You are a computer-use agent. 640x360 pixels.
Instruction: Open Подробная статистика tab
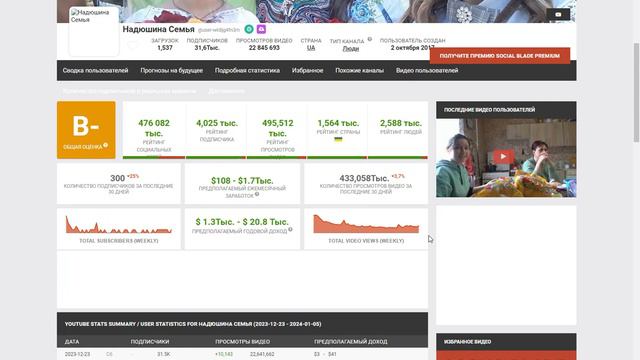(x=247, y=70)
